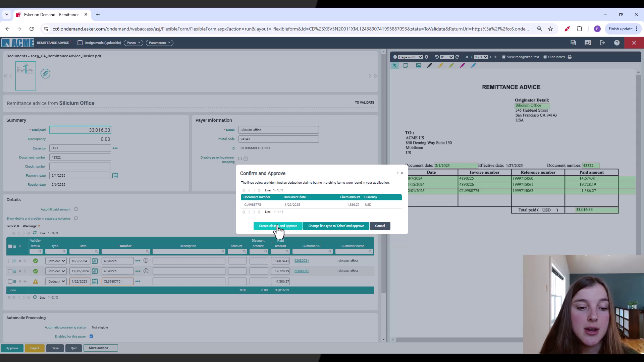Click the help question mark icon
The width and height of the screenshot is (644, 362).
pos(617,43)
